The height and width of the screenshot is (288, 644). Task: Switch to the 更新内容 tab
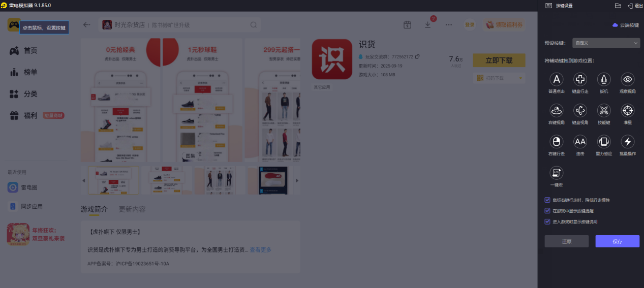point(132,209)
